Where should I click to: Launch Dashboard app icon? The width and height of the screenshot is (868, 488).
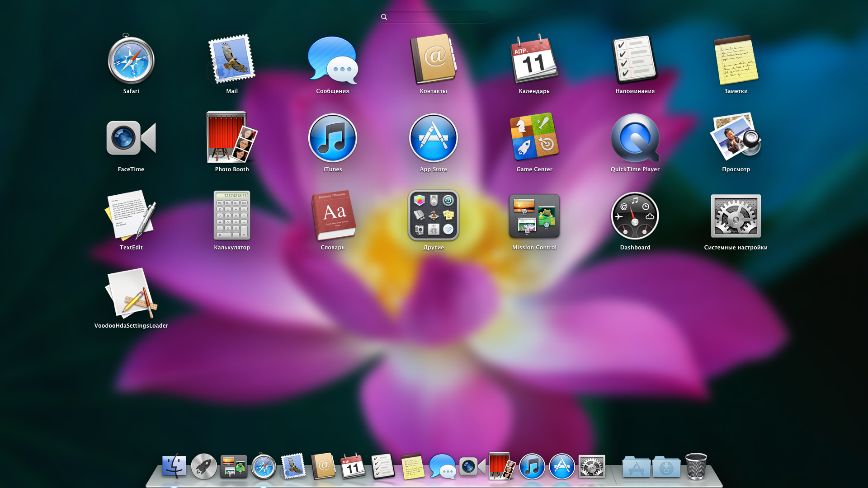point(635,216)
